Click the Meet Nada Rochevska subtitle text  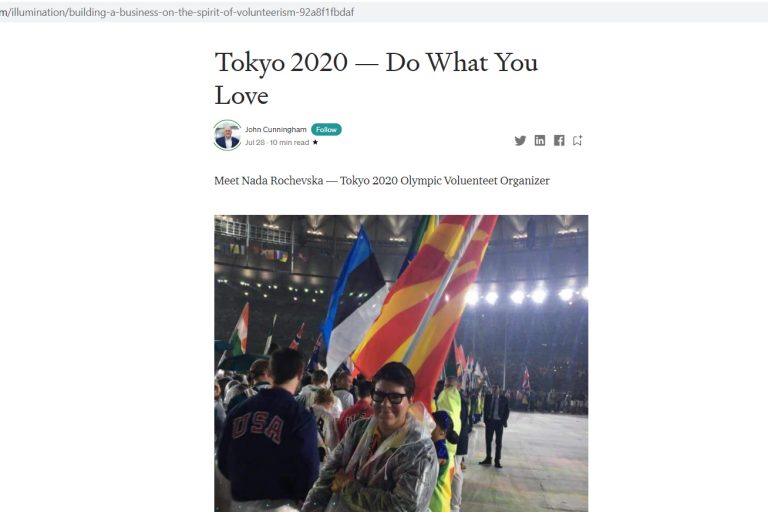tap(382, 181)
